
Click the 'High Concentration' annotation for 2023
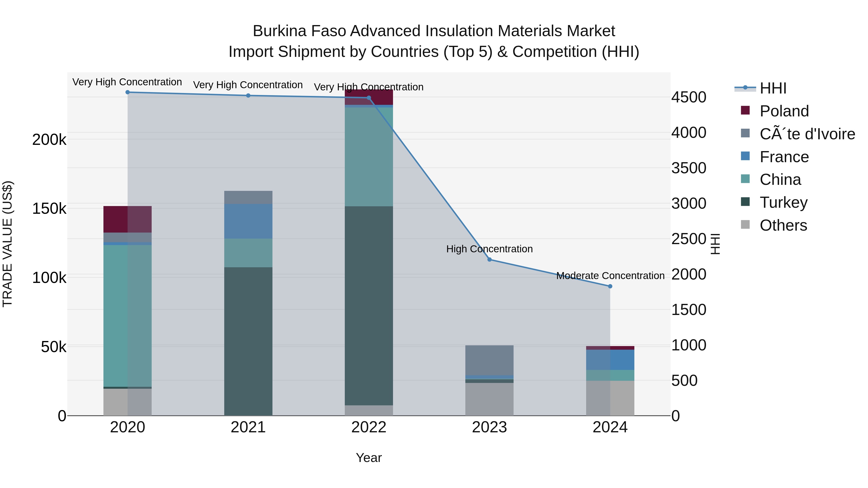tap(490, 249)
